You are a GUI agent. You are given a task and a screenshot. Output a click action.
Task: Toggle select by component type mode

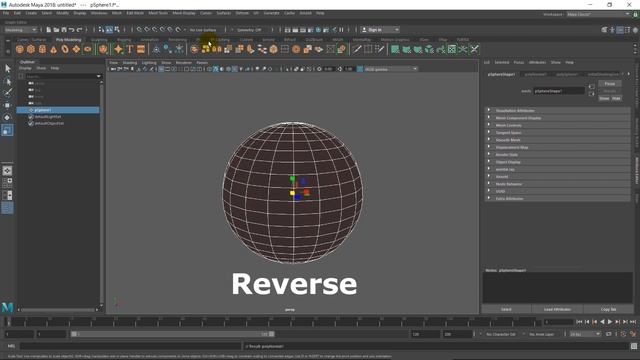click(117, 30)
